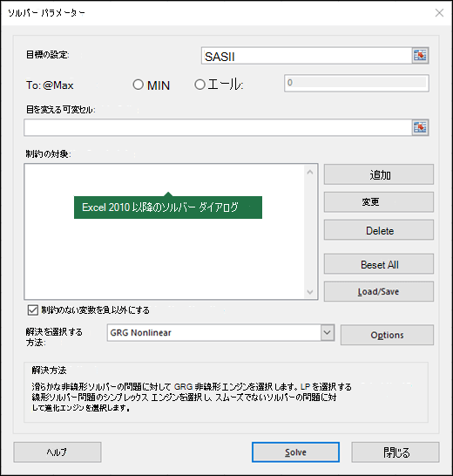Open Load/Save dialog

pyautogui.click(x=379, y=291)
